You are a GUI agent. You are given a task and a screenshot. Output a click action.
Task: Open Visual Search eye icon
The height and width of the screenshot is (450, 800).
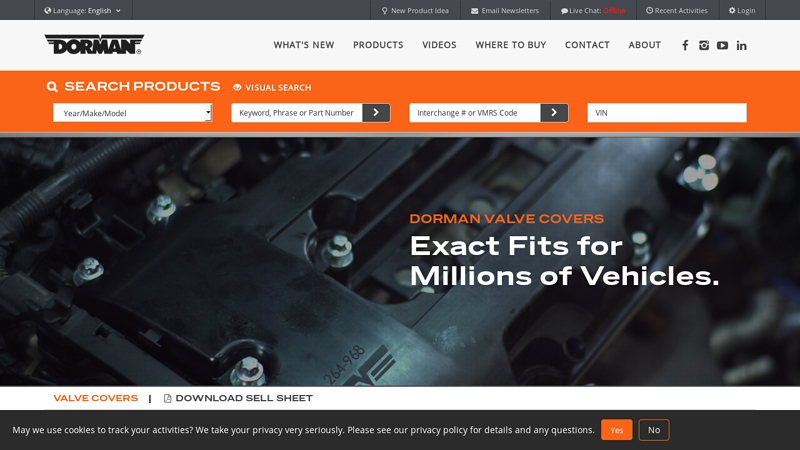pyautogui.click(x=237, y=87)
